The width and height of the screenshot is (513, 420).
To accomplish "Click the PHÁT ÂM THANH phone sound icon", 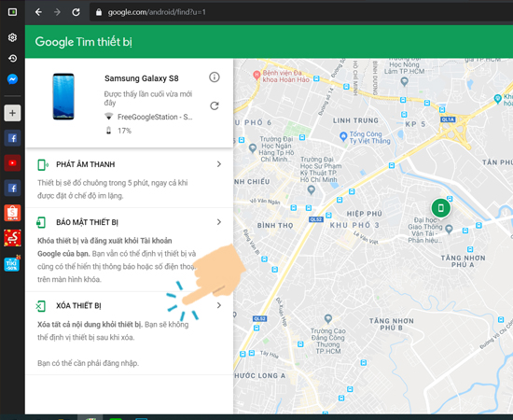I will [x=43, y=164].
